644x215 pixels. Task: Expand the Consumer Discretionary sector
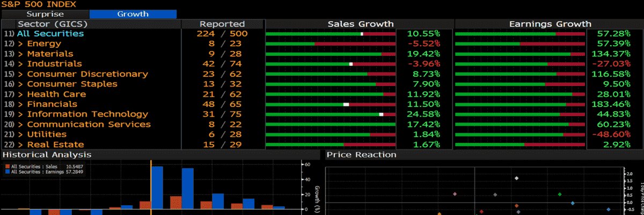[83, 74]
